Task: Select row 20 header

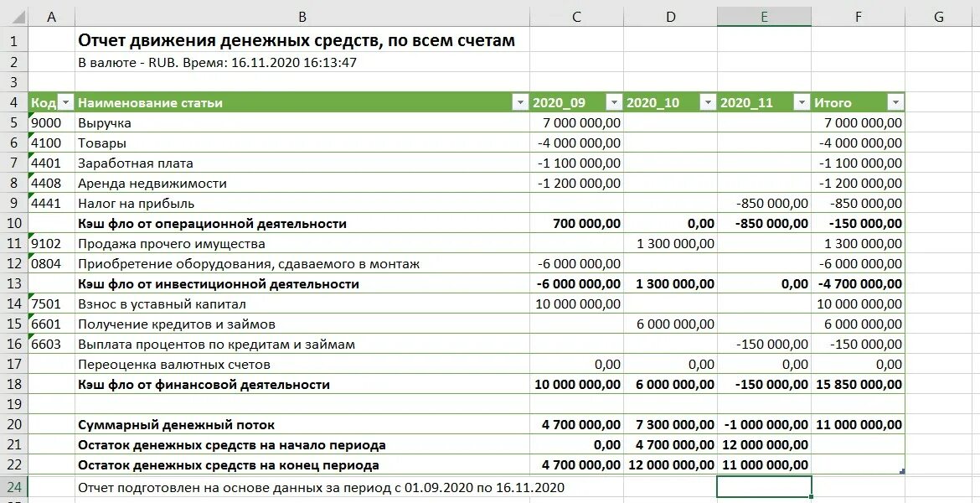Action: tap(13, 425)
